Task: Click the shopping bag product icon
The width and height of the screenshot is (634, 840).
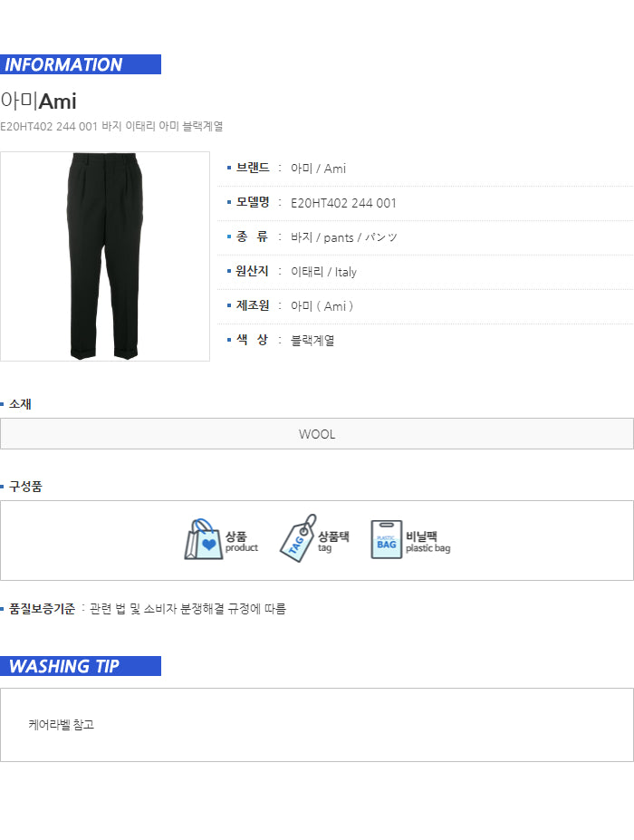Action: (204, 539)
